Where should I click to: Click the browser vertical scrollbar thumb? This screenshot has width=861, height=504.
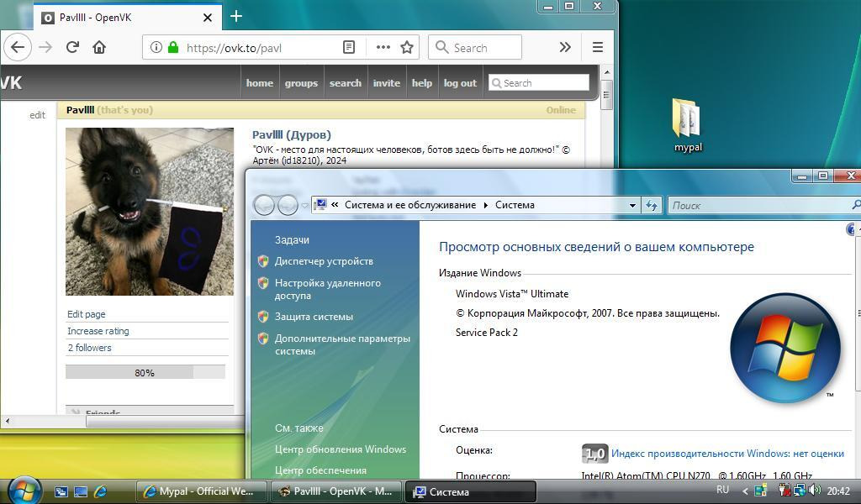click(x=606, y=95)
